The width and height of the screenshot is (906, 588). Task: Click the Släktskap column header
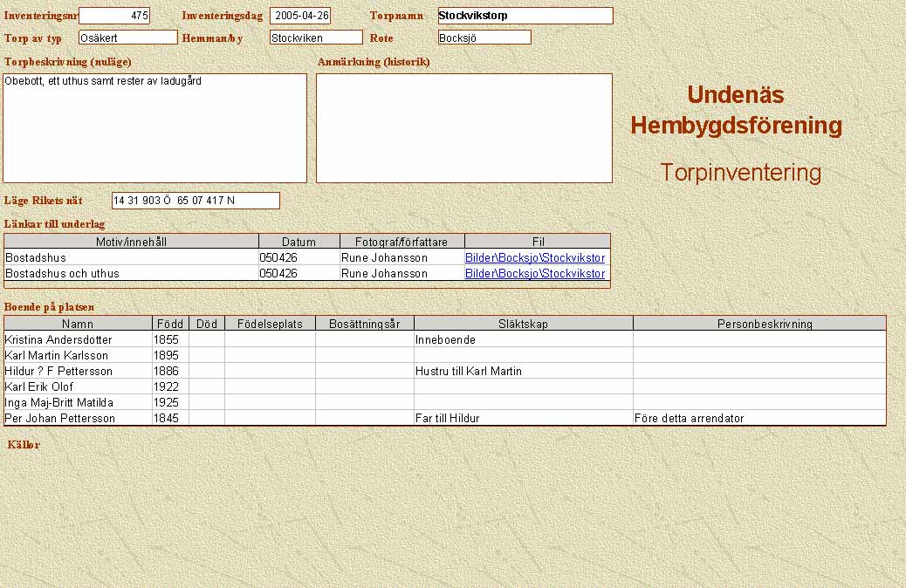pos(523,324)
